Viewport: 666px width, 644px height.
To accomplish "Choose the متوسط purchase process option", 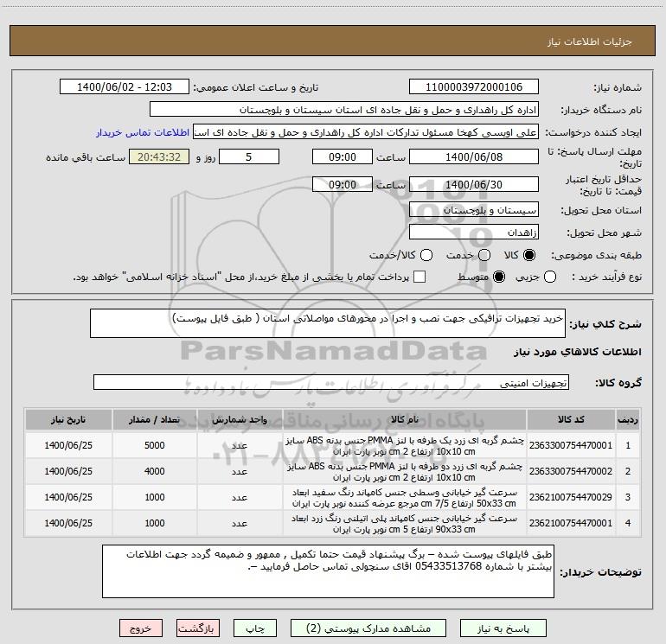I will (x=499, y=277).
